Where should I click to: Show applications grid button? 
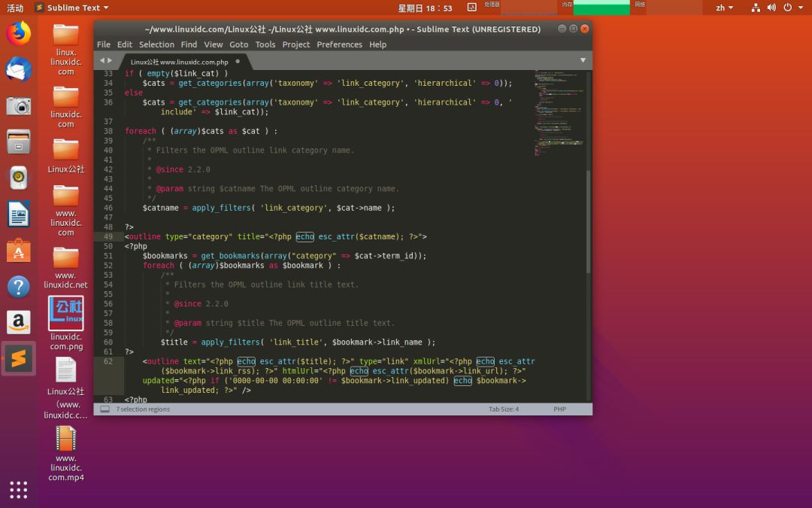tap(19, 490)
